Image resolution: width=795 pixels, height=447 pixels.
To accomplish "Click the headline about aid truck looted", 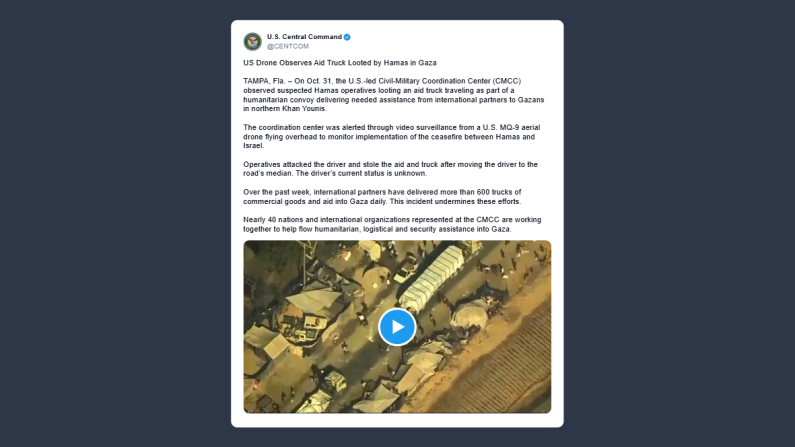I will tap(340, 63).
